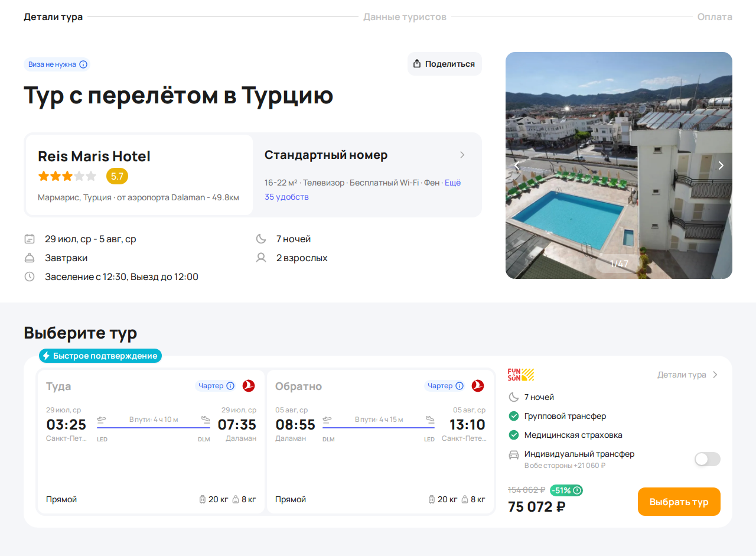756x556 pixels.
Task: Click the green check icon next to Медицинская страховка
Action: pyautogui.click(x=514, y=435)
